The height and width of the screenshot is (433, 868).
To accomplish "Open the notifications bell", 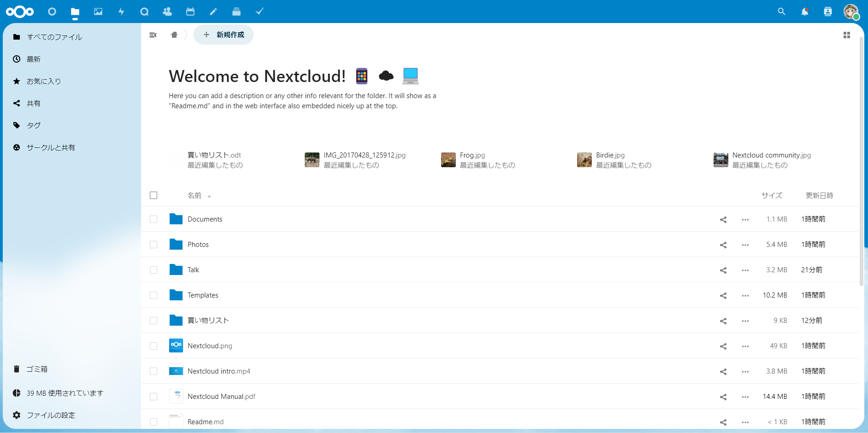I will [x=805, y=12].
